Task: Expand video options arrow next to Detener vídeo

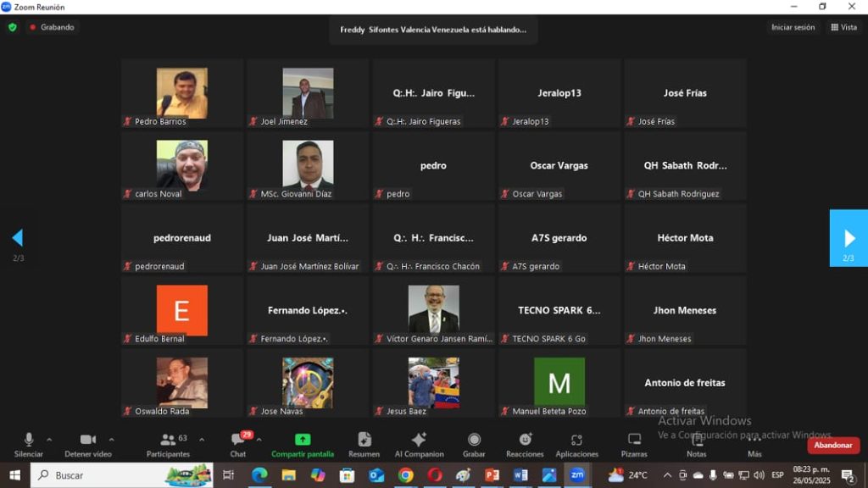Action: pos(111,440)
